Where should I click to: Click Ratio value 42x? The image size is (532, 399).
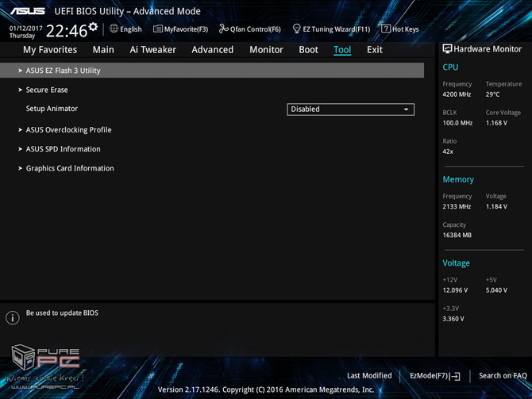pyautogui.click(x=448, y=152)
